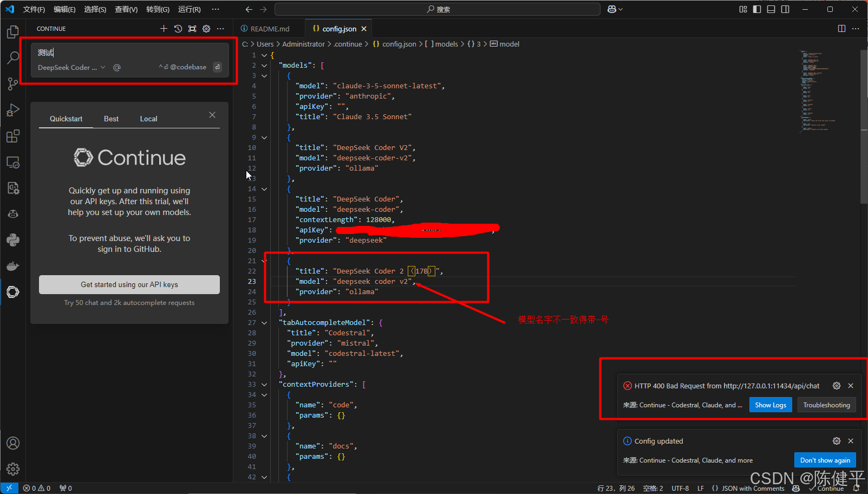Start a new Continue session with plus icon
This screenshot has height=494, width=868.
(164, 29)
